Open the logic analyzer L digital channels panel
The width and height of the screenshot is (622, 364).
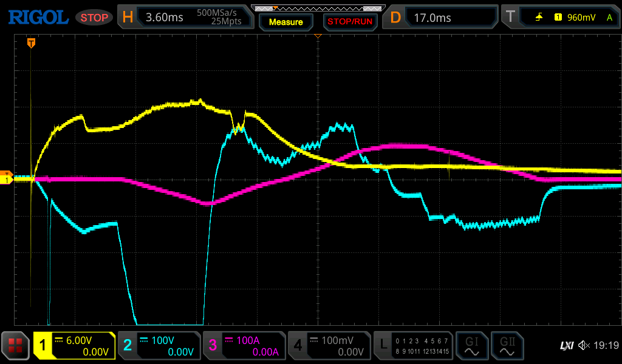pos(414,346)
